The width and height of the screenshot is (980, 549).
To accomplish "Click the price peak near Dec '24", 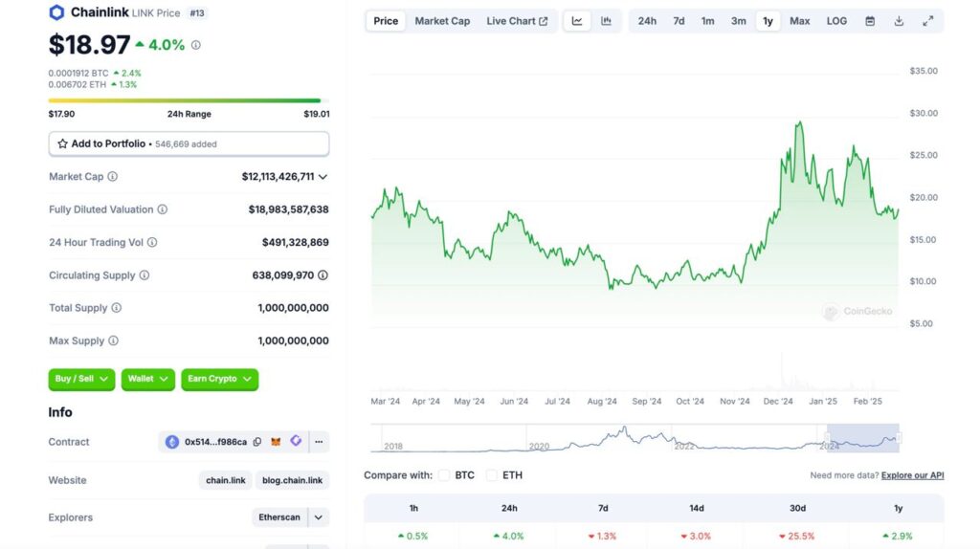I will pos(799,123).
